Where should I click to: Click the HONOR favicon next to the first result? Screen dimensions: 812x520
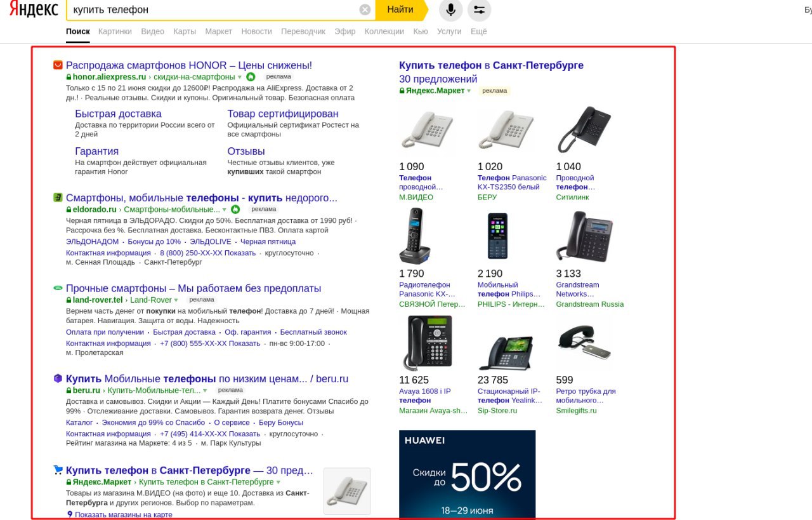point(58,65)
